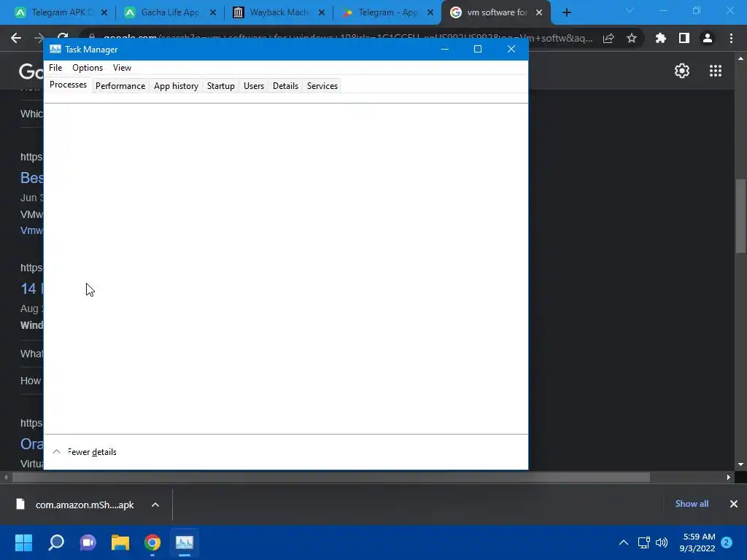Open Windows taskbar search
Screen dimensions: 747x560
(x=56, y=542)
